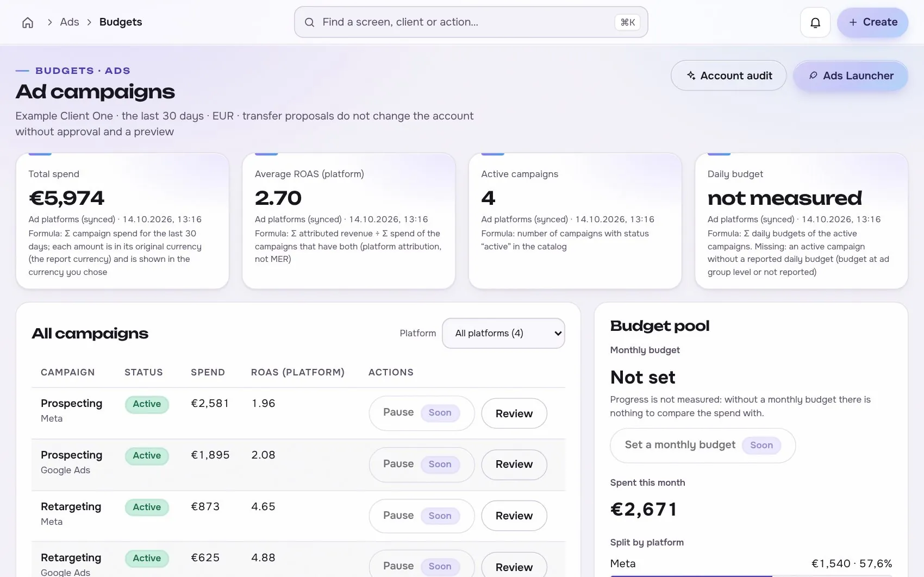Click the 2.08 ROAS cell
The height and width of the screenshot is (577, 924).
263,455
